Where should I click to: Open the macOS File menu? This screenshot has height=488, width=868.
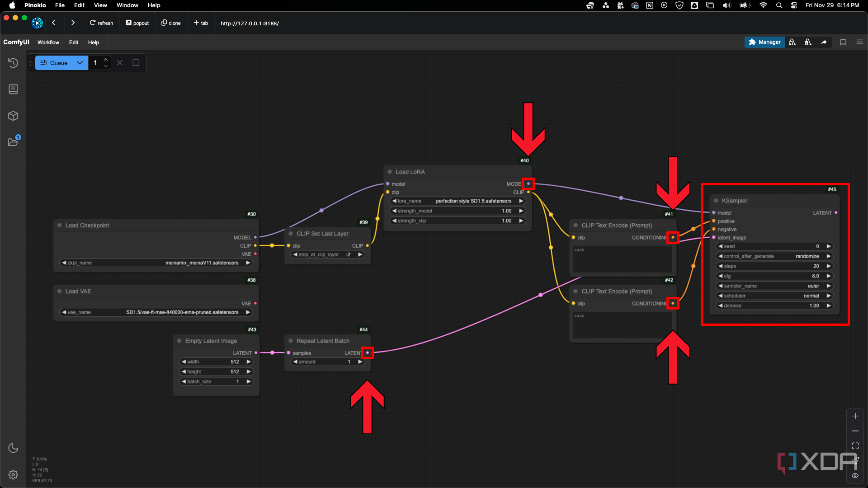tap(60, 5)
